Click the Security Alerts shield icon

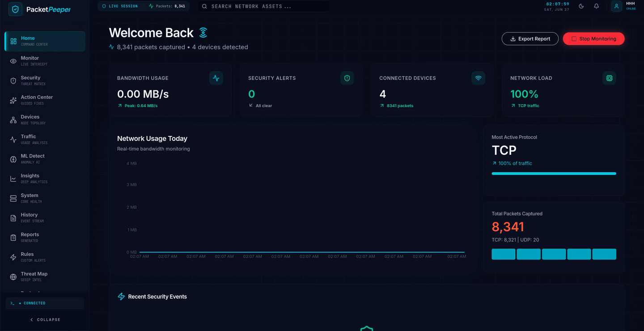click(347, 78)
